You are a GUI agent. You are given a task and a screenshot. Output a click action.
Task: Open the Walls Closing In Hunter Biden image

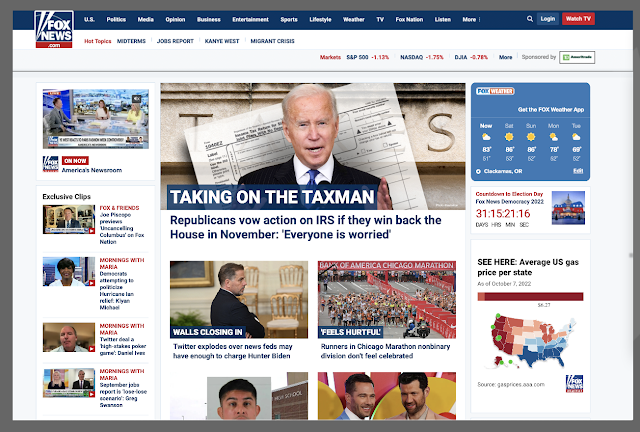pyautogui.click(x=239, y=300)
